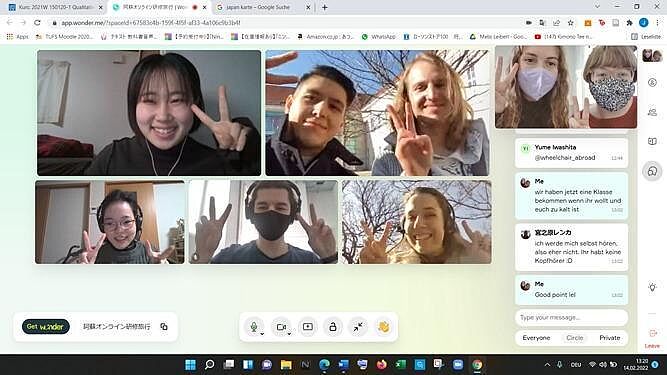Turn off the camera in call toolbar
667x375 pixels.
(x=281, y=327)
